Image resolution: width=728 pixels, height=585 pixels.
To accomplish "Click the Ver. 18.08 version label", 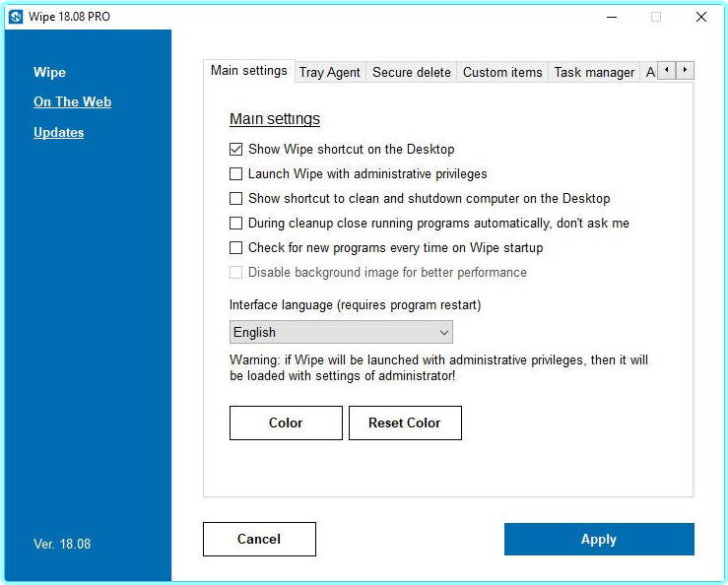I will tap(62, 544).
